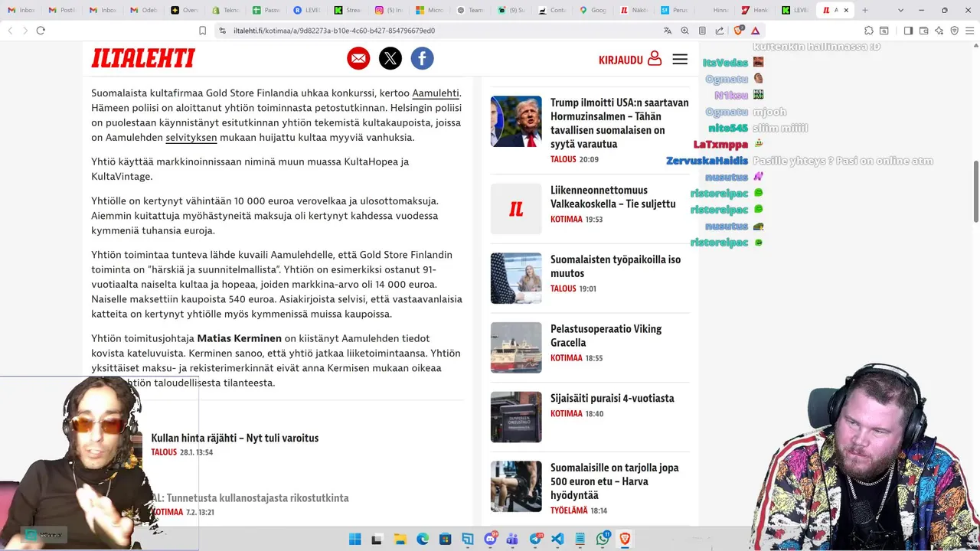Share article on X (Twitter)
980x551 pixels.
pos(390,58)
